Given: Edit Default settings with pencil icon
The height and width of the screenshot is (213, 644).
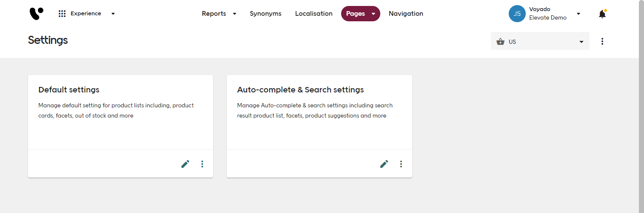Looking at the screenshot, I should (x=185, y=164).
